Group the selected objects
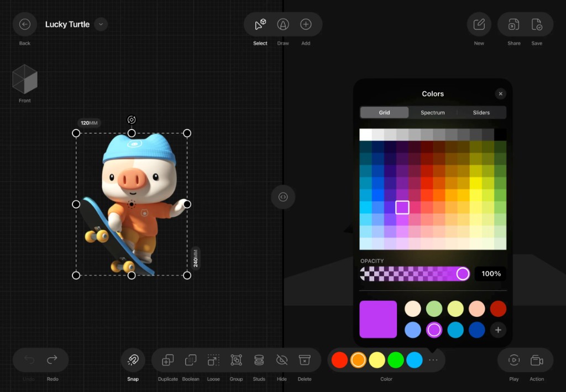 (236, 360)
